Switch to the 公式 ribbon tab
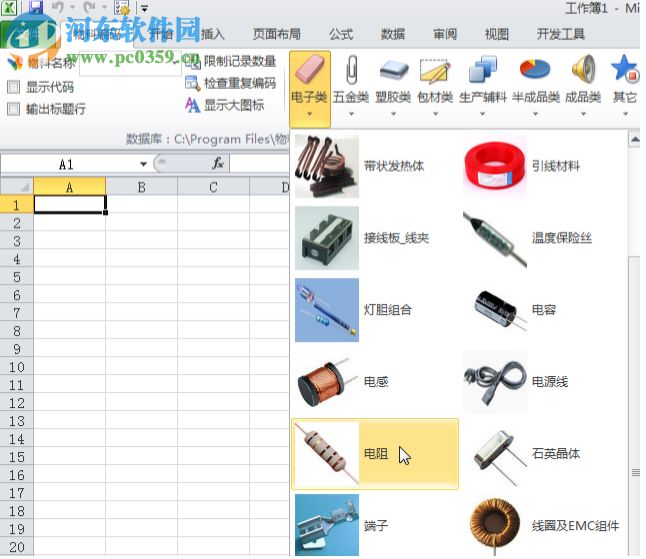Image resolution: width=646 pixels, height=559 pixels. click(341, 34)
